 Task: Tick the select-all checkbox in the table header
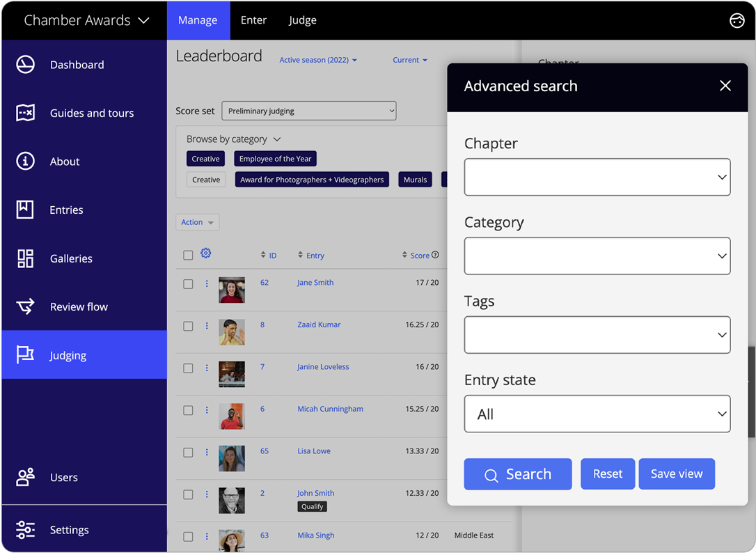point(188,255)
